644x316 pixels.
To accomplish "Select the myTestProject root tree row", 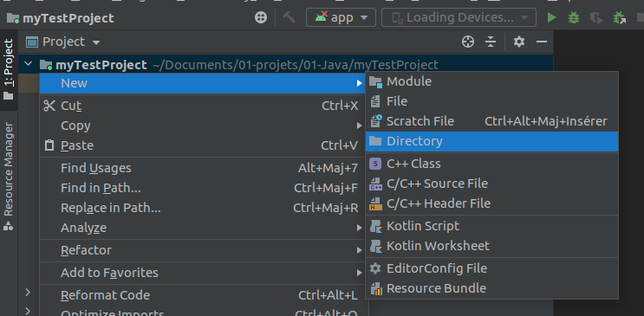I will 286,65.
